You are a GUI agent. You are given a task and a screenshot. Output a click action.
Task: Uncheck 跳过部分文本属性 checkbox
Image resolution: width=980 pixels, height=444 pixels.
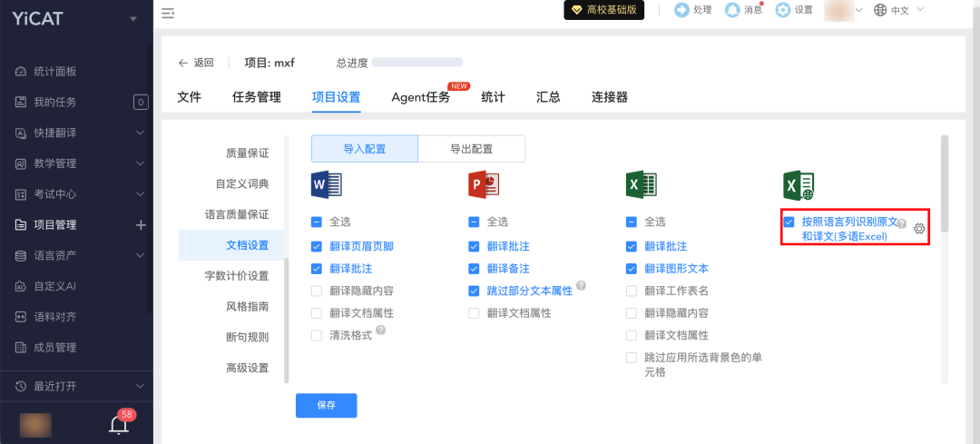tap(474, 291)
